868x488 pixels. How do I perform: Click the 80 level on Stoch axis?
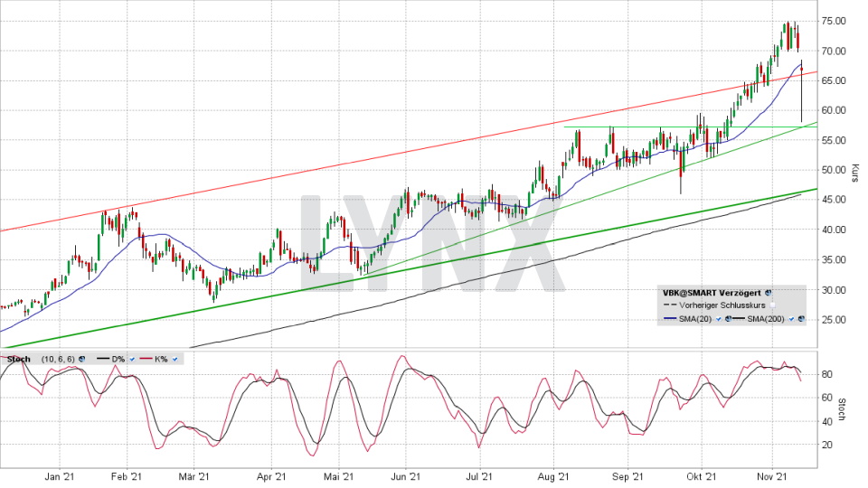pos(827,374)
